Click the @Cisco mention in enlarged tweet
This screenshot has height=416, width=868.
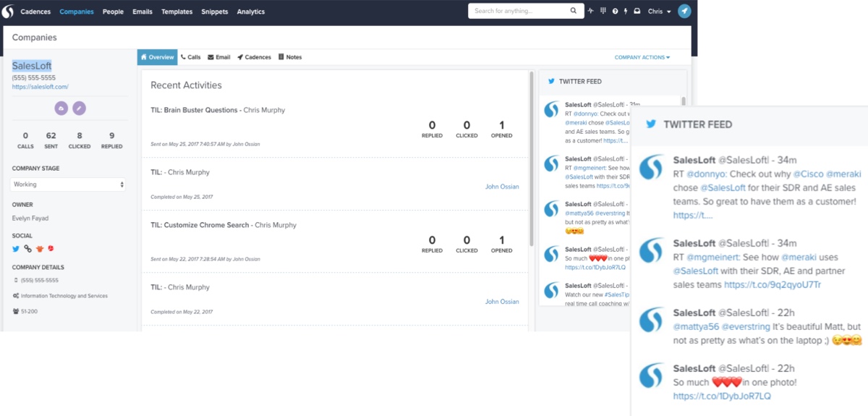coord(808,174)
